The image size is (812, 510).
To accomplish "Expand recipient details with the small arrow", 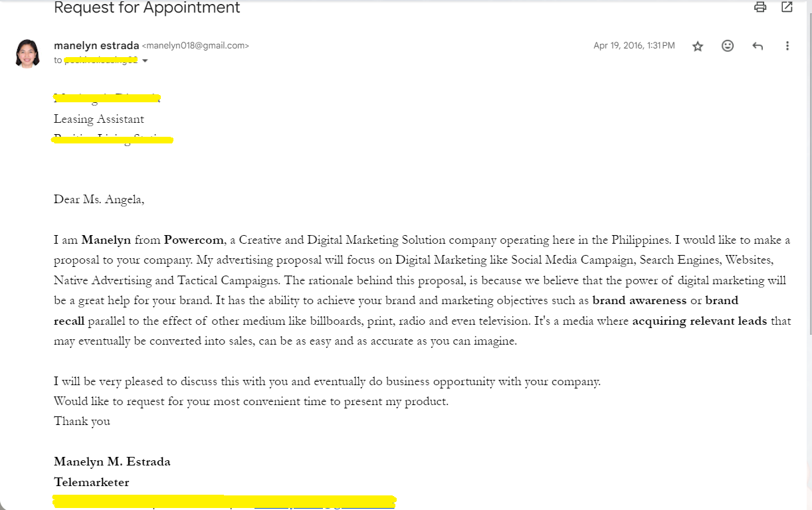I will coord(145,61).
